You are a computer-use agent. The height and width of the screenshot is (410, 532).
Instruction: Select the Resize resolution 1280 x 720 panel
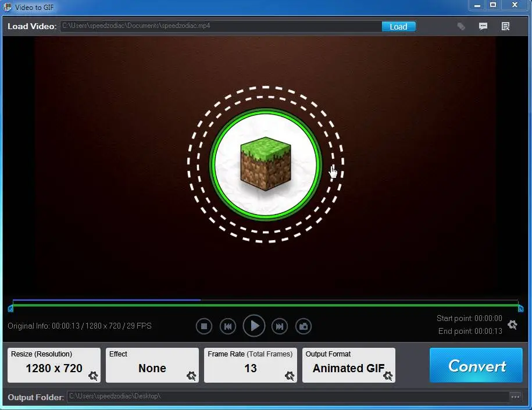pyautogui.click(x=54, y=365)
